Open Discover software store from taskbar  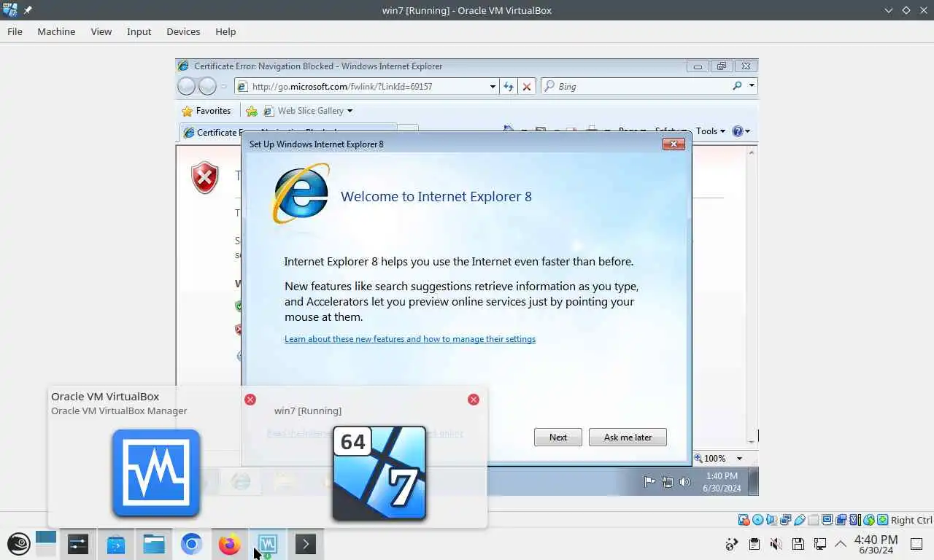point(116,544)
